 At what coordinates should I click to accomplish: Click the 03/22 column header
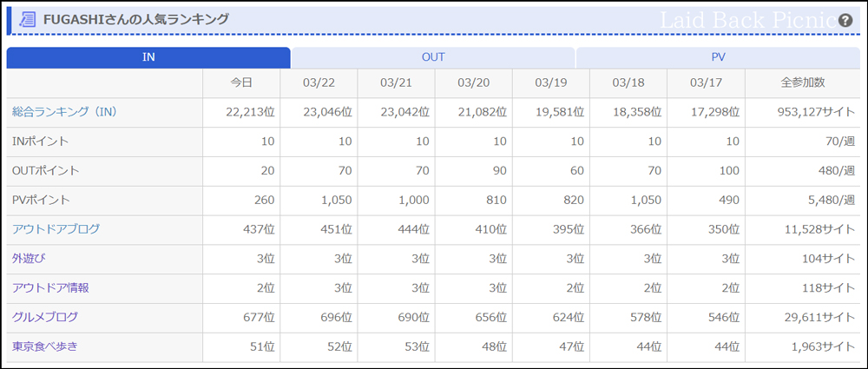[319, 82]
